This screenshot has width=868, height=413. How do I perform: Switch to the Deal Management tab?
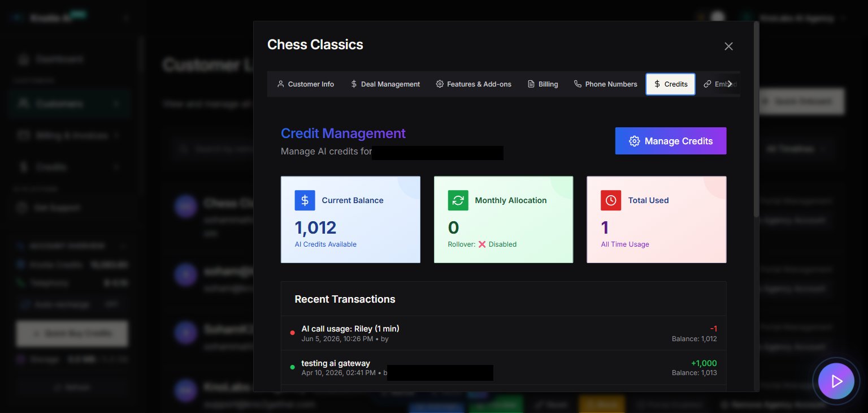[385, 84]
